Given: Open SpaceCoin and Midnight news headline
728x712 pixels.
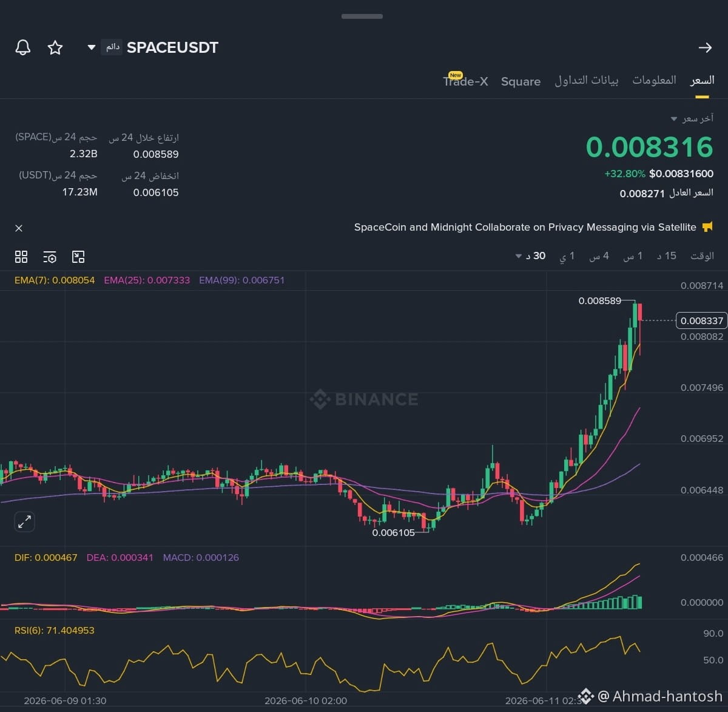Looking at the screenshot, I should [525, 227].
